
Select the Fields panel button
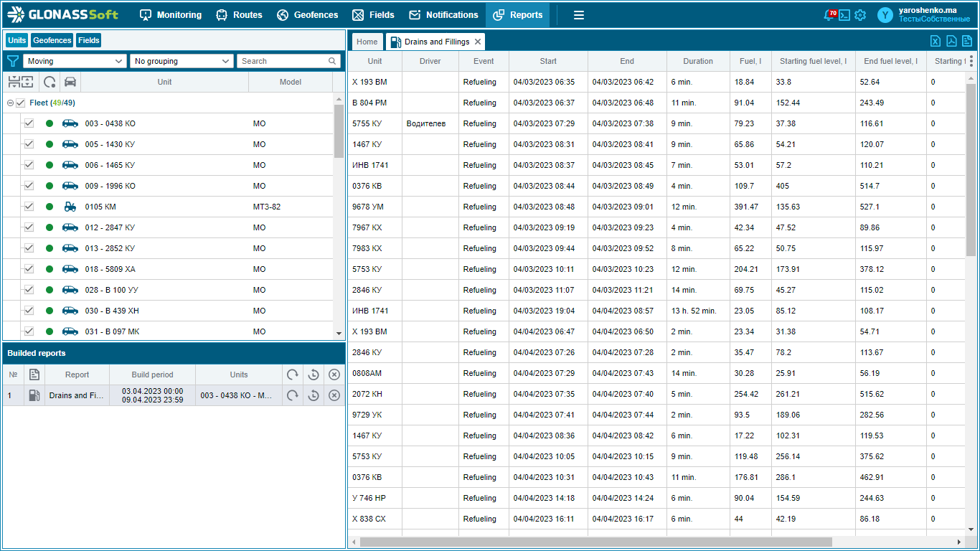(89, 40)
